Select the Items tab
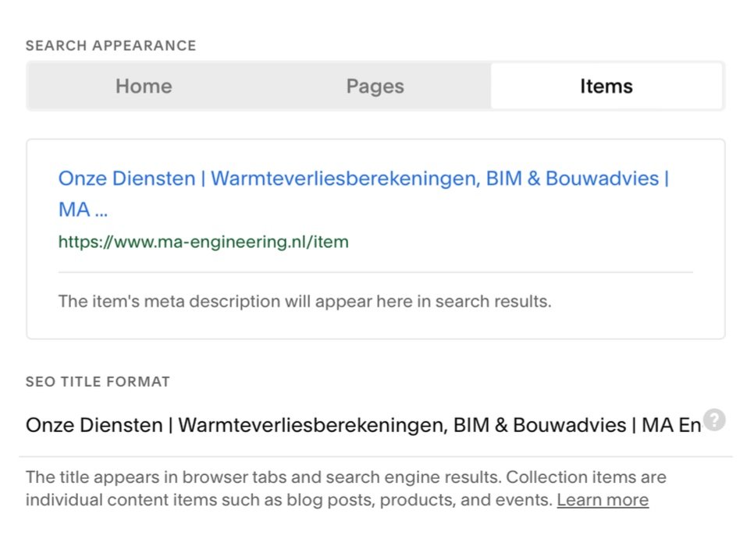The width and height of the screenshot is (747, 560). 606,87
